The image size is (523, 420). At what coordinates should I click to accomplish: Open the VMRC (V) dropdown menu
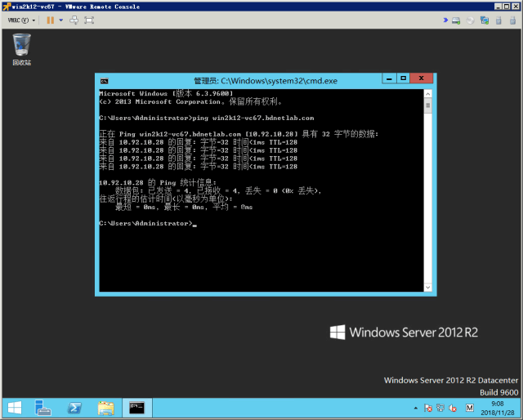pyautogui.click(x=21, y=20)
